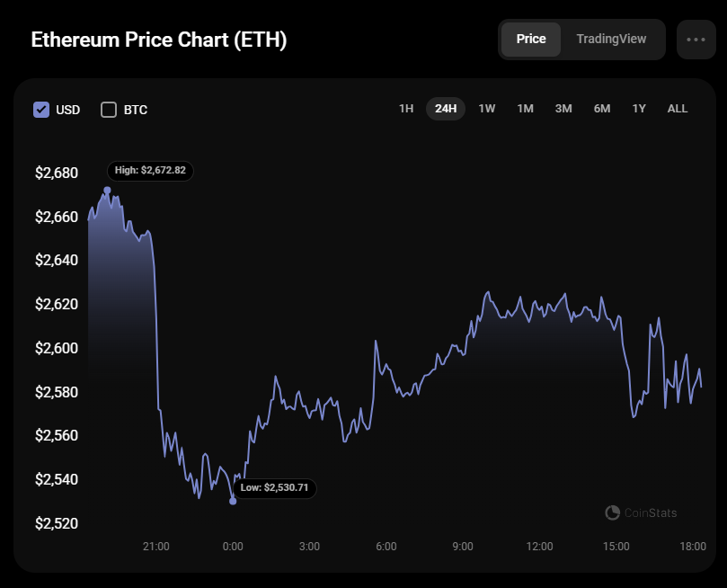727x588 pixels.
Task: Click the High: $2,672.82 label
Action: pyautogui.click(x=150, y=170)
